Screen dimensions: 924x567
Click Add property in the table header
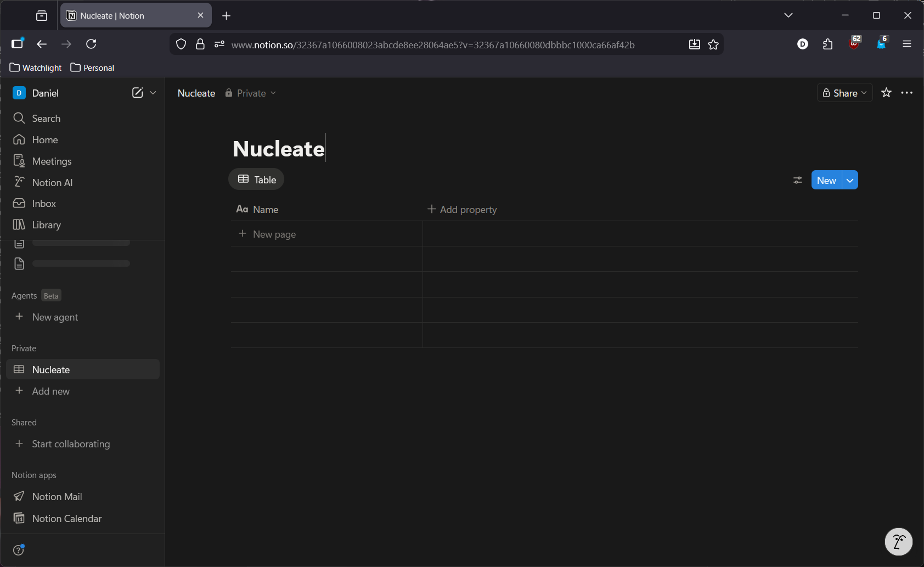click(462, 210)
